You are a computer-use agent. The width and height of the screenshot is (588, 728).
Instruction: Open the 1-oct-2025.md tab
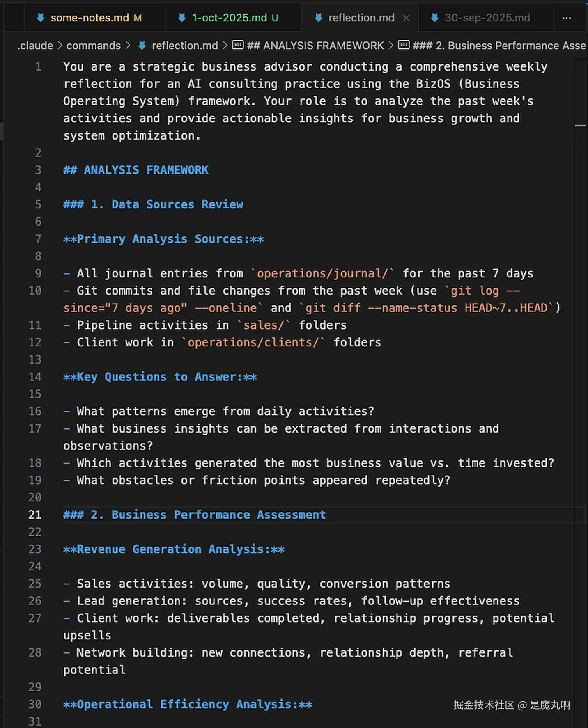[x=229, y=18]
